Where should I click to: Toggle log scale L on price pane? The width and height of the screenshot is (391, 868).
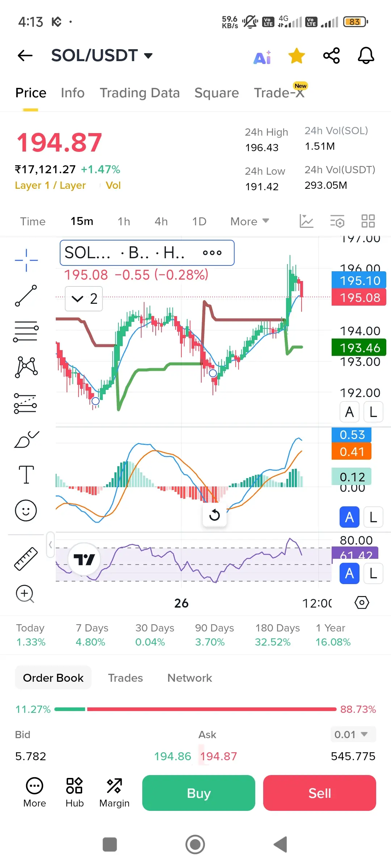tap(373, 412)
